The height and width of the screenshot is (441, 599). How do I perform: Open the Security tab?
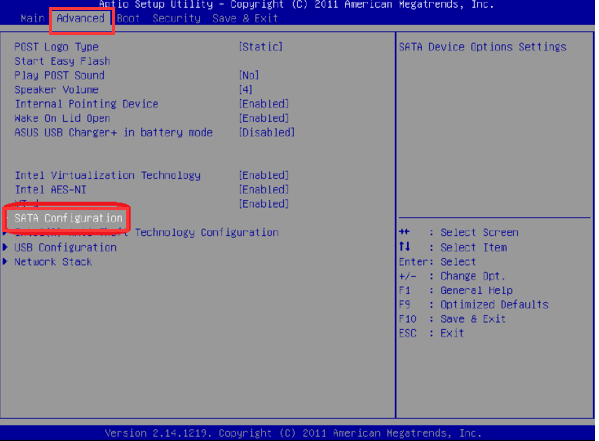pos(176,18)
